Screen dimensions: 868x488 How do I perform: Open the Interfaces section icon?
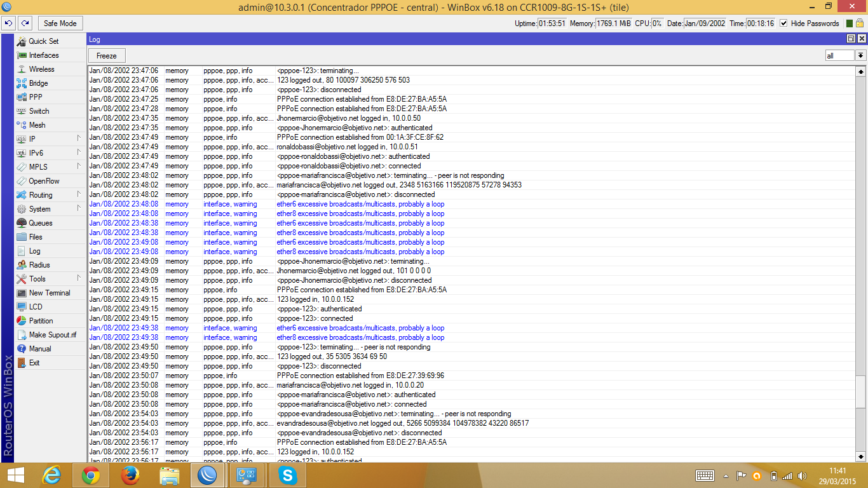click(22, 55)
